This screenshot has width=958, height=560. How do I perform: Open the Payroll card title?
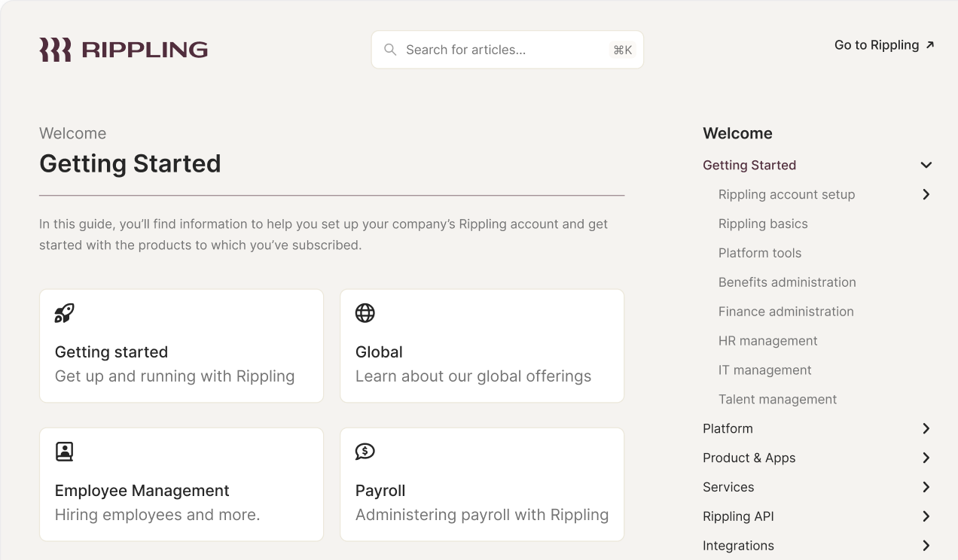[380, 491]
